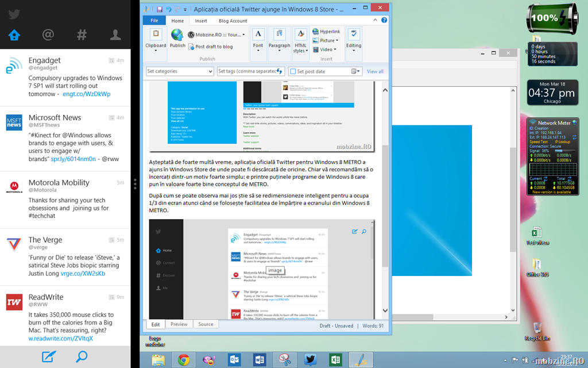This screenshot has width=588, height=368.
Task: Refresh tags with the arrows icon
Action: click(x=280, y=71)
